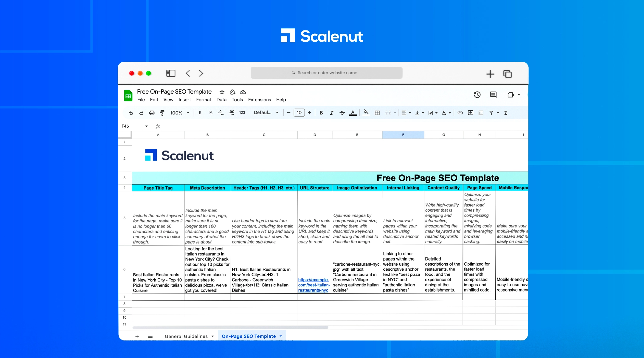Toggle bold formatting
This screenshot has width=644, height=358.
[x=321, y=113]
